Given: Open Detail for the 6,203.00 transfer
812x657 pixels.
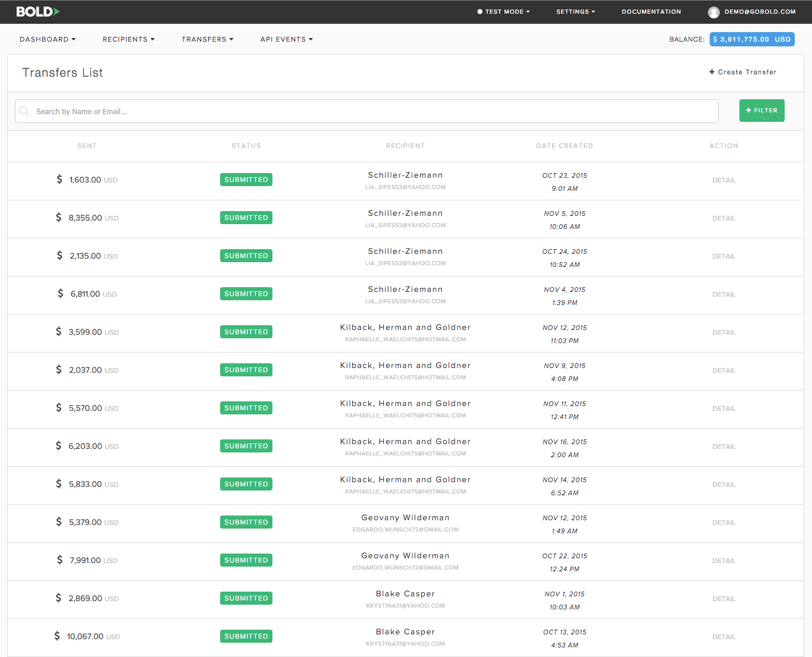Looking at the screenshot, I should pyautogui.click(x=724, y=447).
